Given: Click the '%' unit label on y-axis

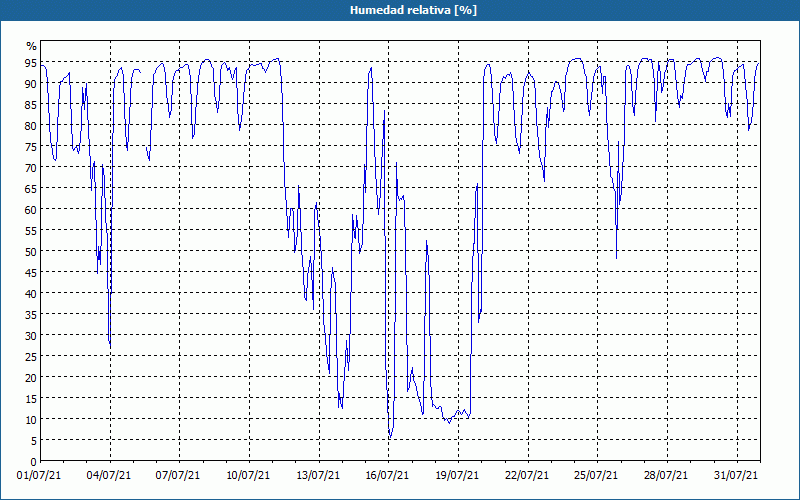Looking at the screenshot, I should [x=32, y=46].
